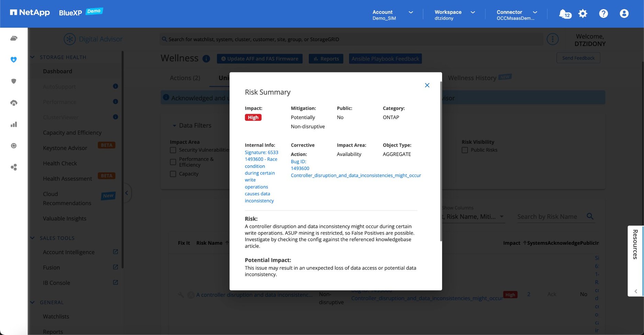Click the Bug ID 1493600 link
This screenshot has height=335, width=644.
pos(300,165)
